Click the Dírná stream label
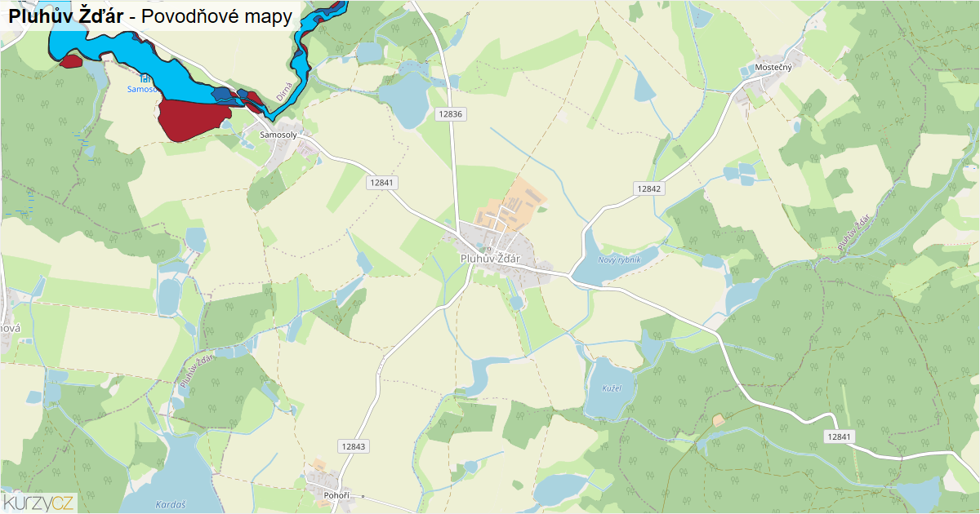This screenshot has height=514, width=980. (x=284, y=91)
